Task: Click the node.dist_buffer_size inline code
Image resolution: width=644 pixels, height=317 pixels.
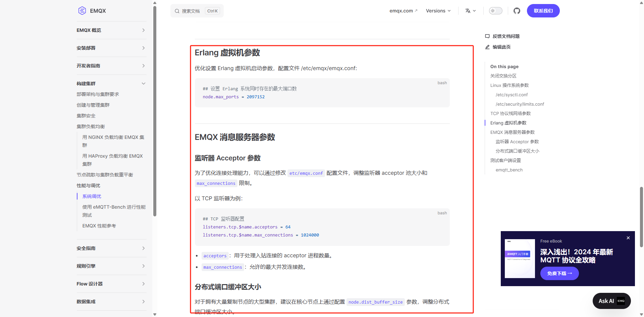Action: (375, 302)
